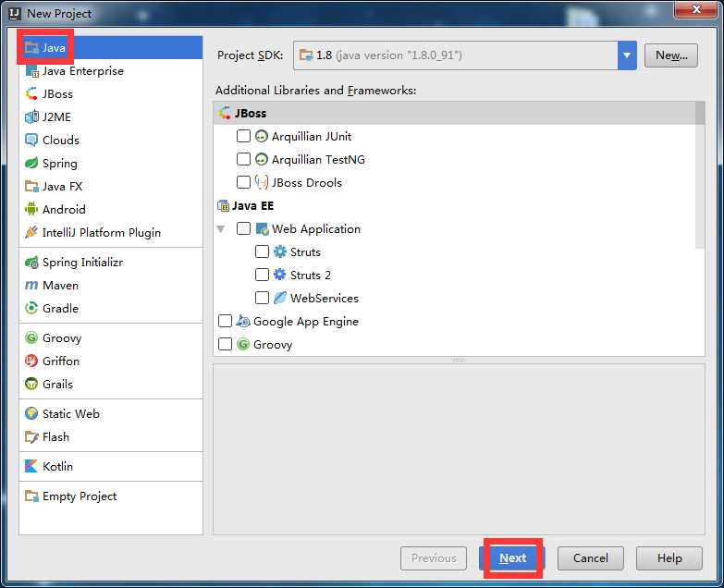Choose the Empty Project icon

click(x=31, y=496)
